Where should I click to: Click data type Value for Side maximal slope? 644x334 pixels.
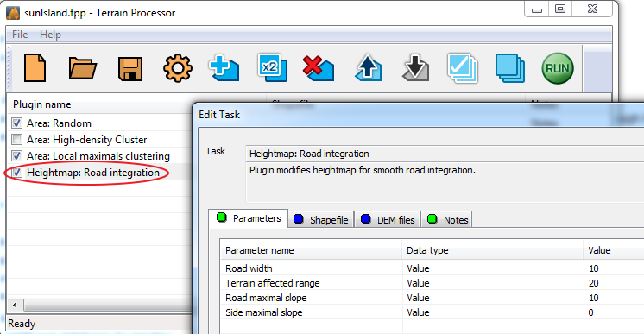pyautogui.click(x=418, y=312)
